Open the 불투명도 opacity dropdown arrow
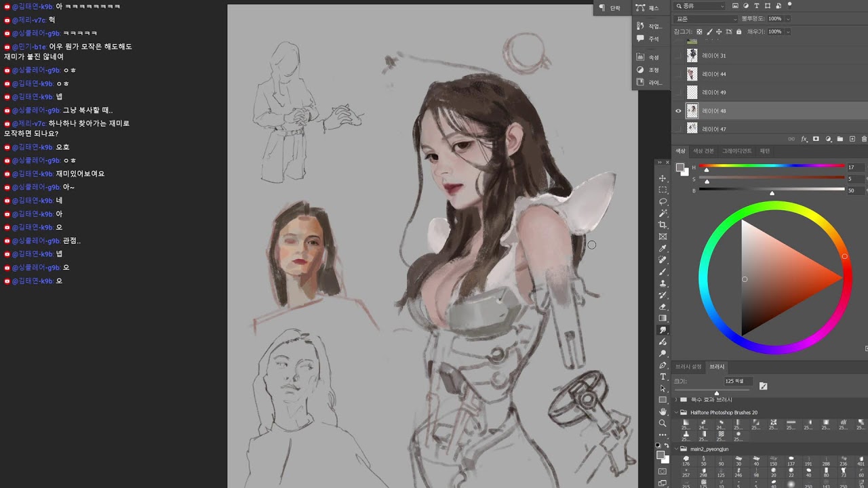Screen dimensions: 868x488 pyautogui.click(x=788, y=19)
